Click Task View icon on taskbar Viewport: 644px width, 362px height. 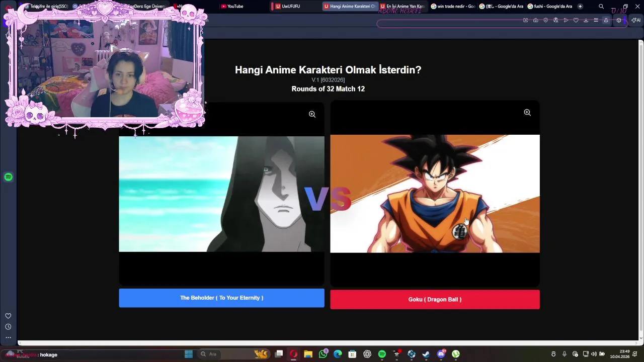tap(279, 354)
